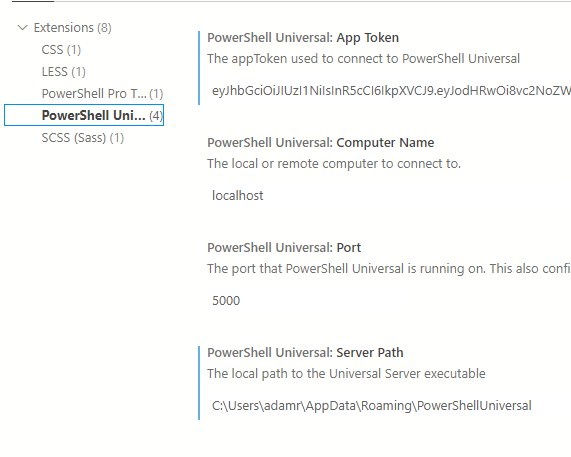Open the CSS (1) settings section

click(x=61, y=50)
